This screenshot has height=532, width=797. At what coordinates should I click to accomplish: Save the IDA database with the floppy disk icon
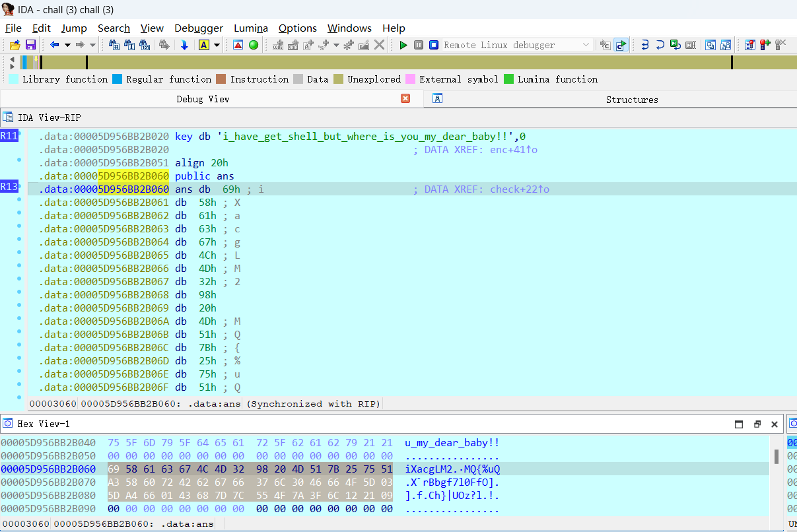click(x=30, y=44)
